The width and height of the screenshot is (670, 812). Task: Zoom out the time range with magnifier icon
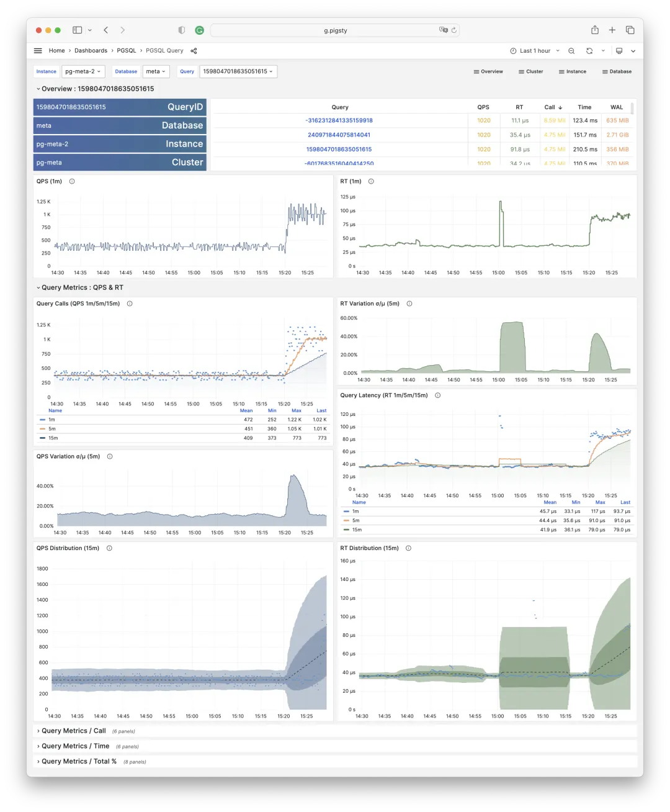(x=571, y=50)
